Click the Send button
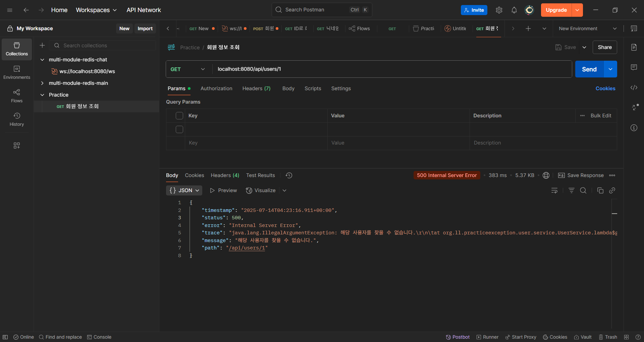This screenshot has height=342, width=644. pyautogui.click(x=589, y=69)
